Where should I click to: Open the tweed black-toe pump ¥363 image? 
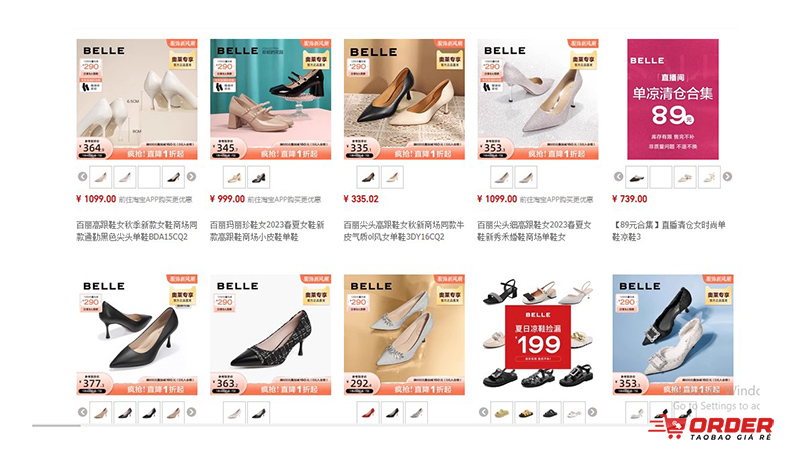click(x=270, y=335)
